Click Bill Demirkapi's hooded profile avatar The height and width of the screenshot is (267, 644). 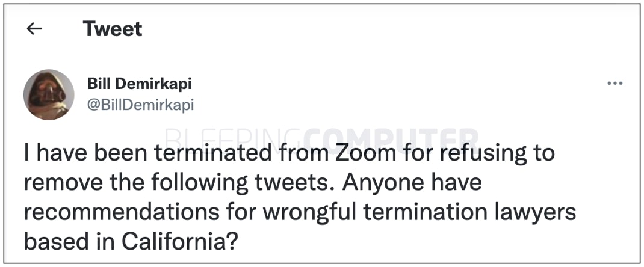click(49, 94)
